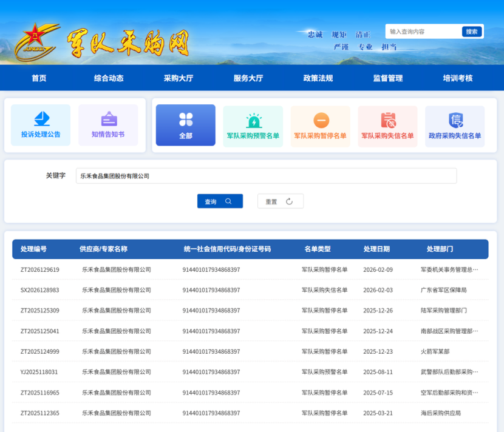Open 综合动态 navigation menu

click(x=109, y=78)
